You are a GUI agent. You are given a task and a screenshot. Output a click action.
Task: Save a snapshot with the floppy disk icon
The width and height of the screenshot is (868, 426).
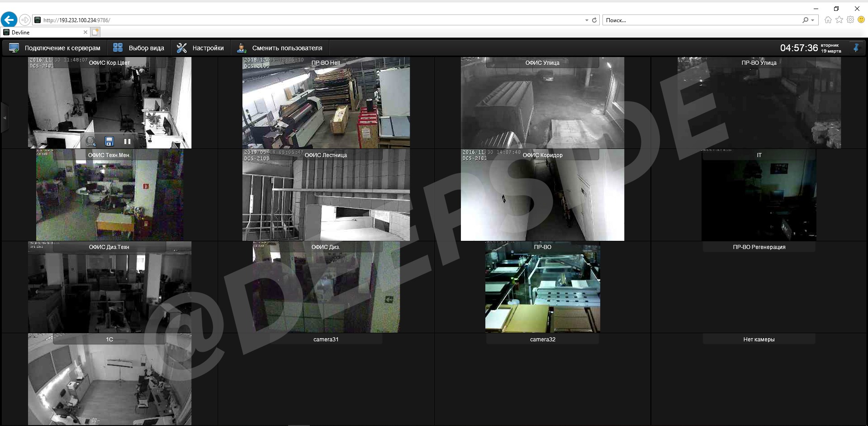[x=109, y=141]
